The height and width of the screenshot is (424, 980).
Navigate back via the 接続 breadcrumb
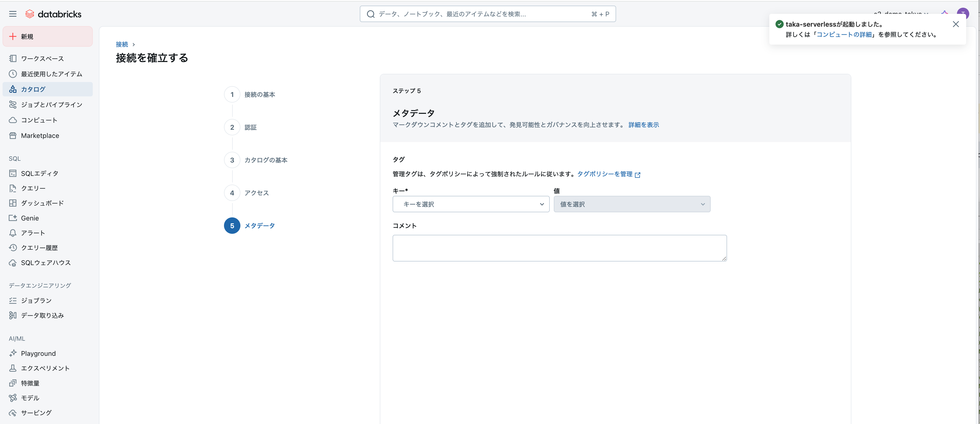click(121, 44)
